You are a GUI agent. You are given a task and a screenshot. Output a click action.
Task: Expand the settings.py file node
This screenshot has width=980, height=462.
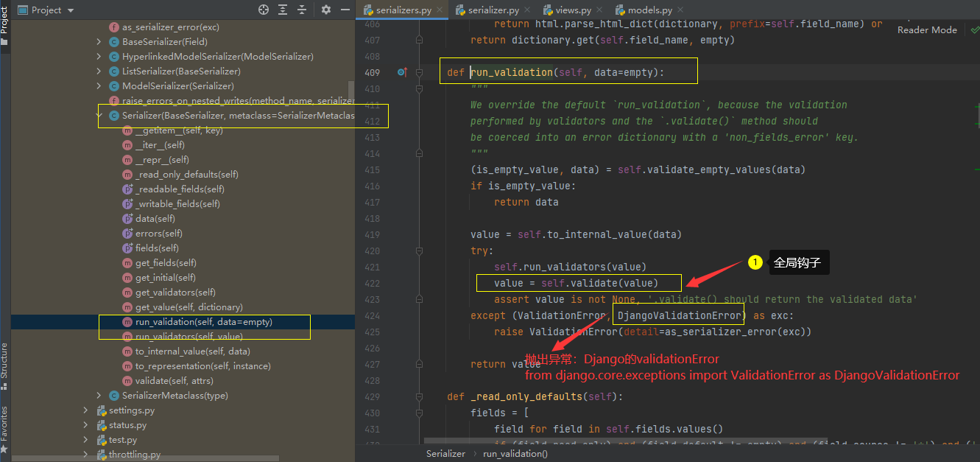(85, 410)
